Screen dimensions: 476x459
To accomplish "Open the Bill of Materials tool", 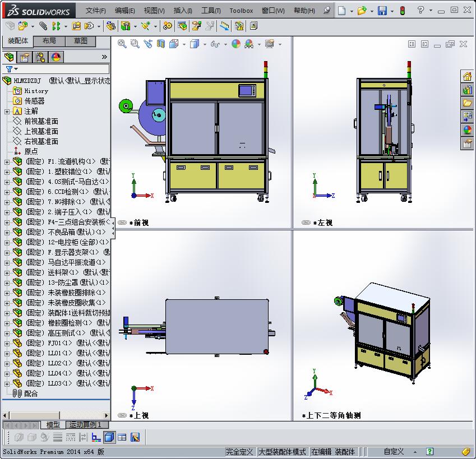I will (182, 26).
